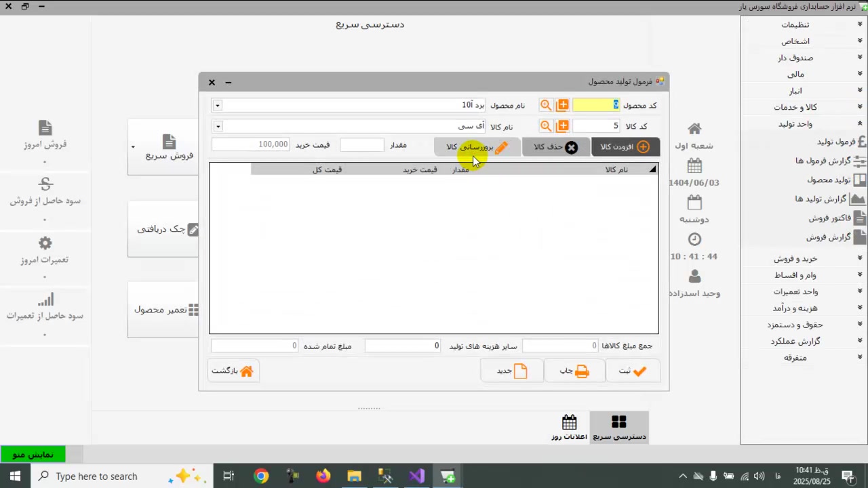
Task: Click the جمع مبلغ کالاها total field
Action: point(561,346)
